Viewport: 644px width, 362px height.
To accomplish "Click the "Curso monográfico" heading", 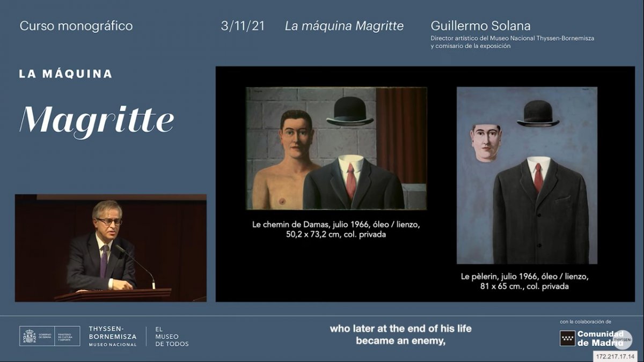I will pos(76,26).
